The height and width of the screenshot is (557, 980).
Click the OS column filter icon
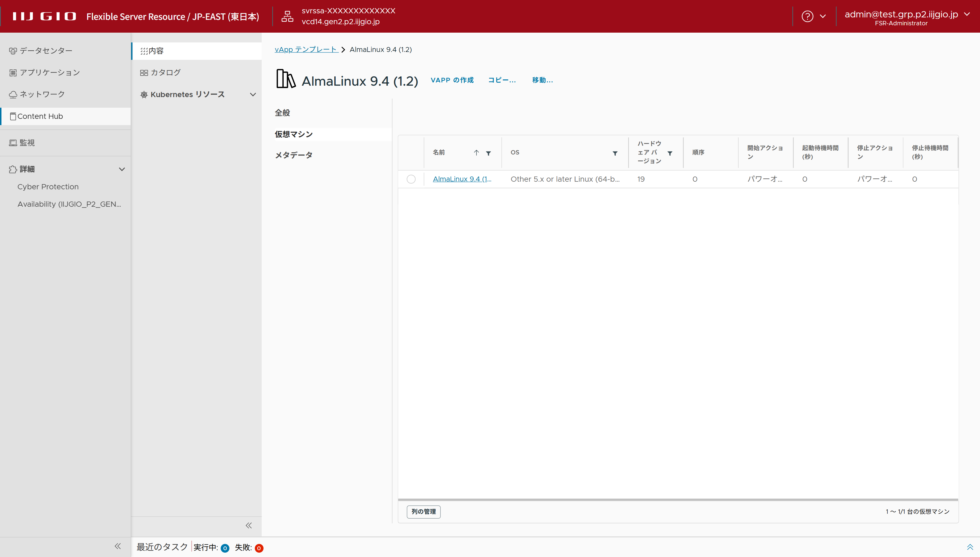click(615, 153)
